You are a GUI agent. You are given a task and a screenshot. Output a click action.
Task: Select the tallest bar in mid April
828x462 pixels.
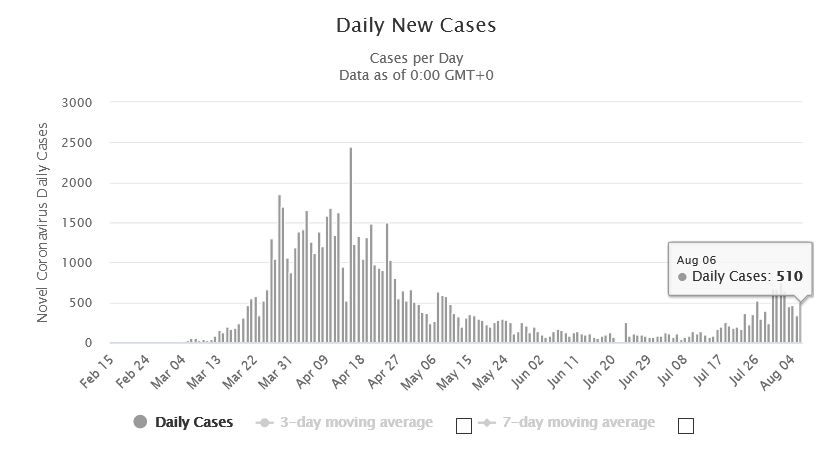click(x=351, y=245)
